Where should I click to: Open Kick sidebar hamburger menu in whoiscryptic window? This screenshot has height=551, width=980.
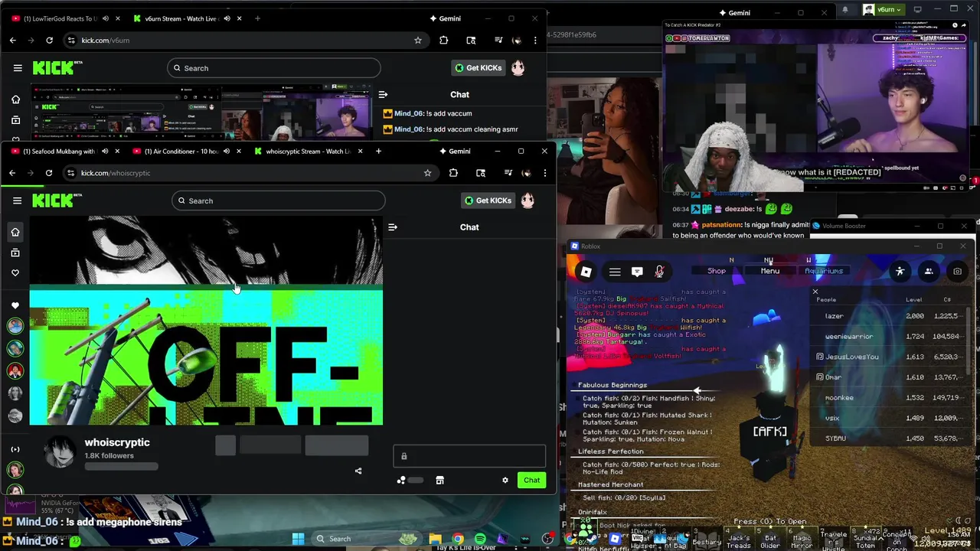[x=17, y=201]
